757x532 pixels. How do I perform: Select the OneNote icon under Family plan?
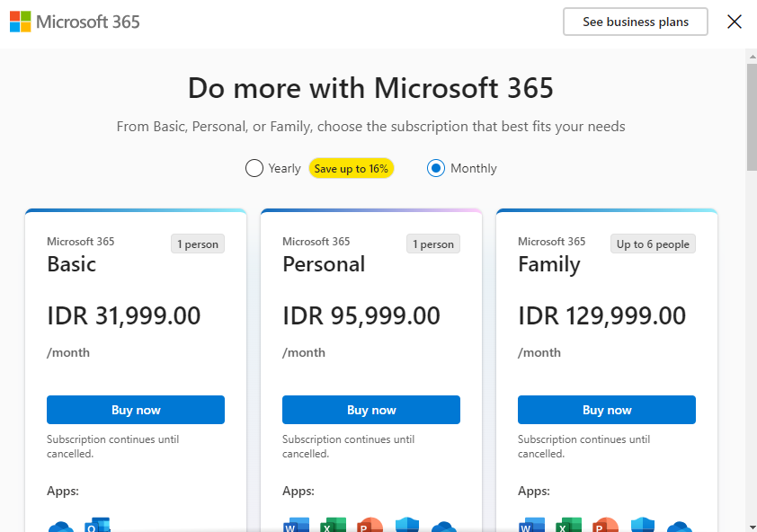coord(642,527)
